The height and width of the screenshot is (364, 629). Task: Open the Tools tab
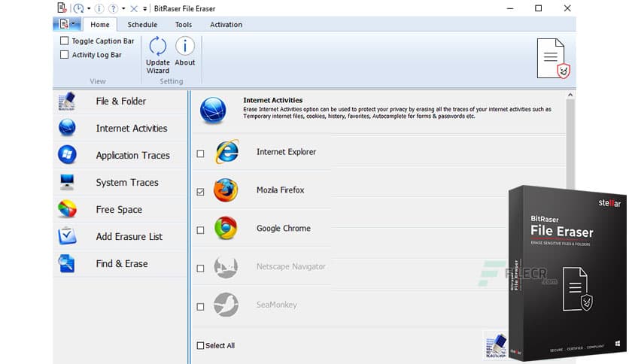[184, 25]
